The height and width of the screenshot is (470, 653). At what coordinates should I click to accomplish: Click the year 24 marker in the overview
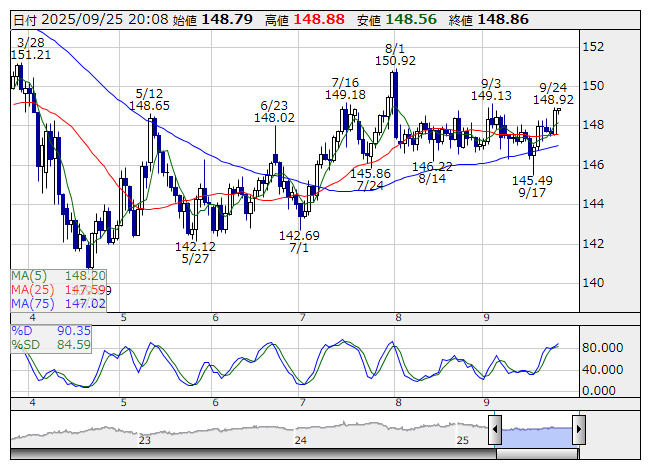click(x=301, y=440)
